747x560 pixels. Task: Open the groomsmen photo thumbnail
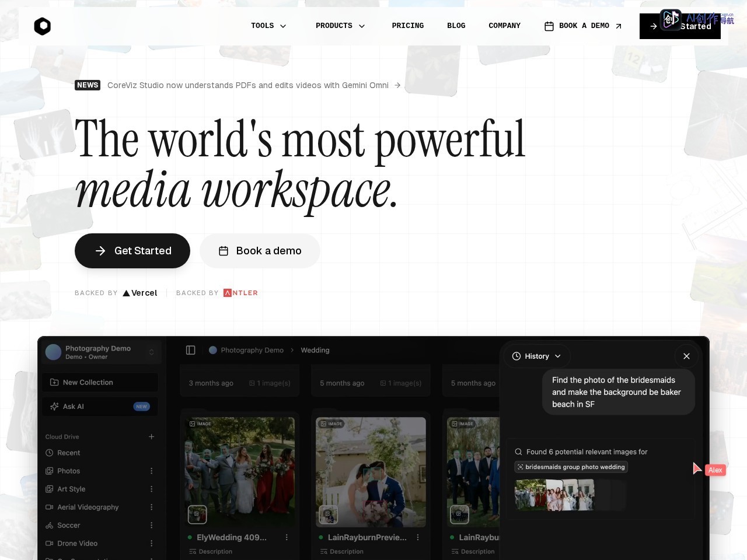pyautogui.click(x=473, y=472)
